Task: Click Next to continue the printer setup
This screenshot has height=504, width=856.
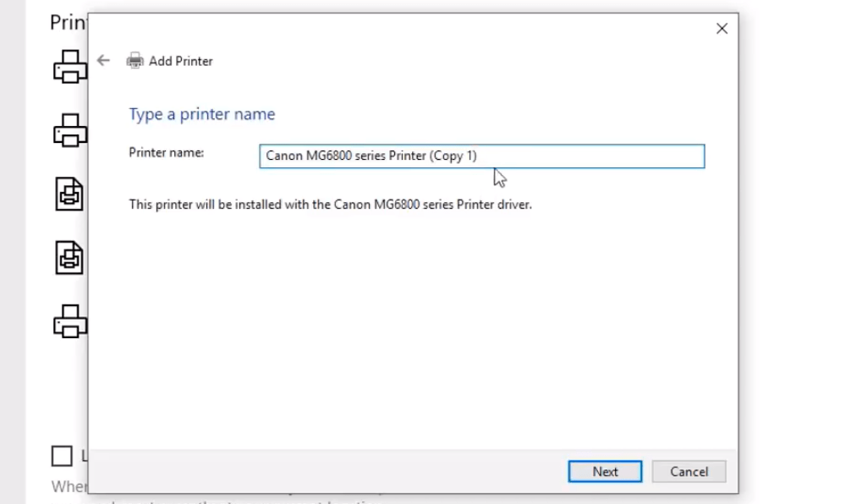Action: tap(605, 471)
